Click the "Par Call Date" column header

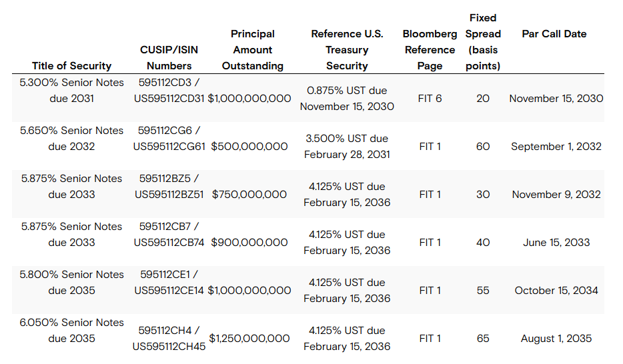554,33
